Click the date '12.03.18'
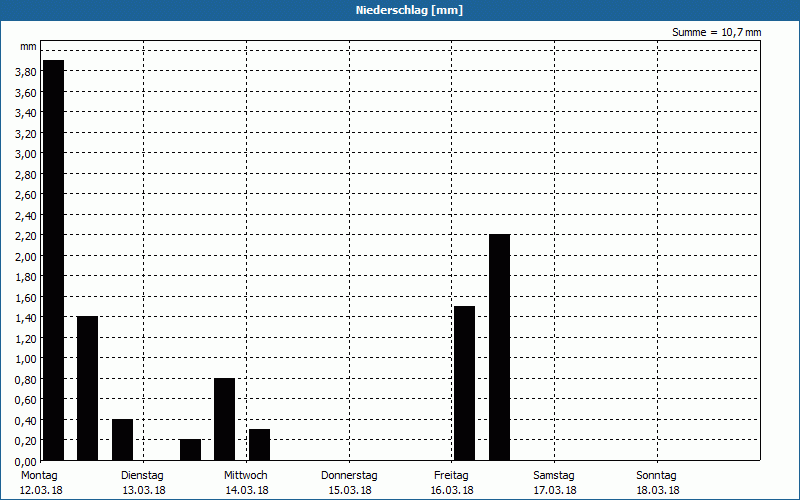 [x=41, y=491]
